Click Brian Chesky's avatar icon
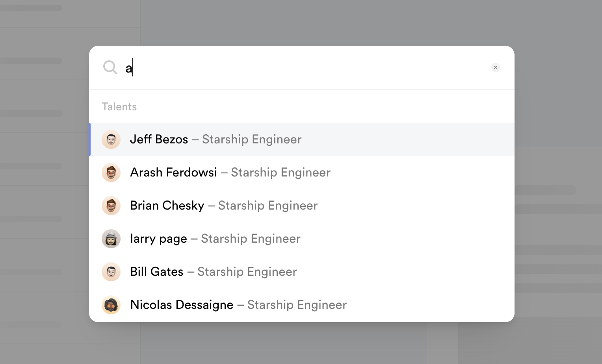 coord(111,206)
